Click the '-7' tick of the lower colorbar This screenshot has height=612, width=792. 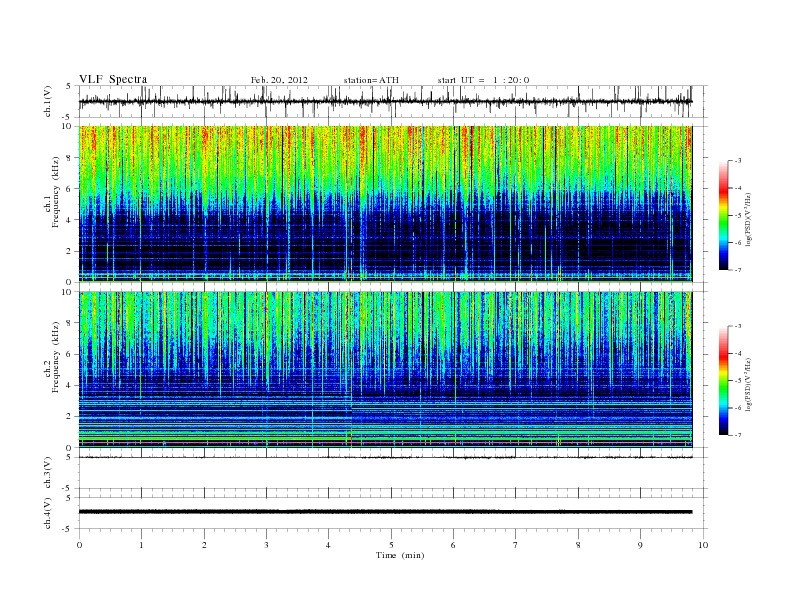click(738, 435)
